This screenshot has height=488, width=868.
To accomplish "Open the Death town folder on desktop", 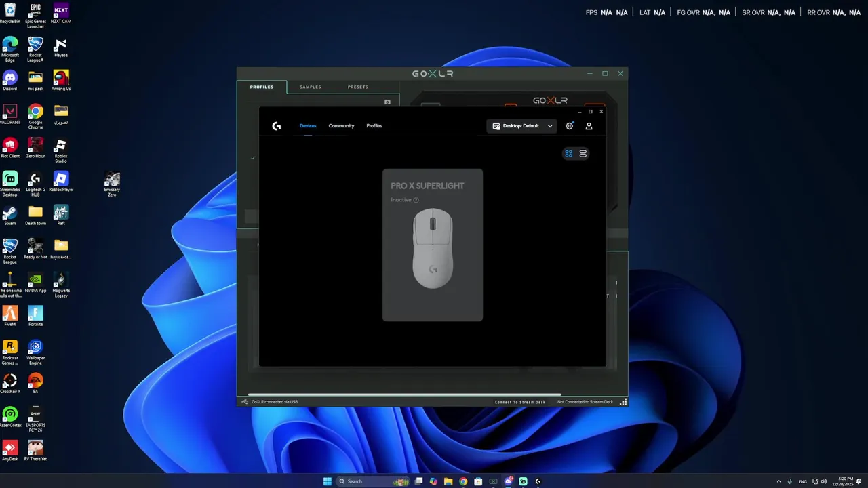I will click(35, 215).
